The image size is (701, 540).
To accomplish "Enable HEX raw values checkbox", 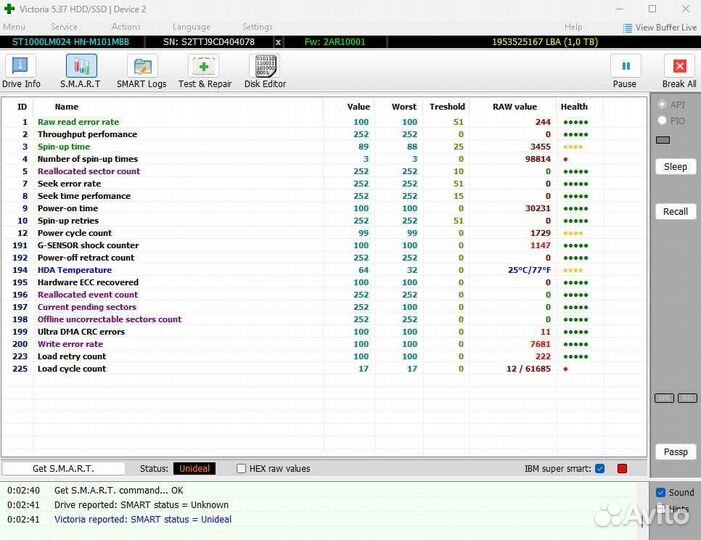I will pos(241,468).
